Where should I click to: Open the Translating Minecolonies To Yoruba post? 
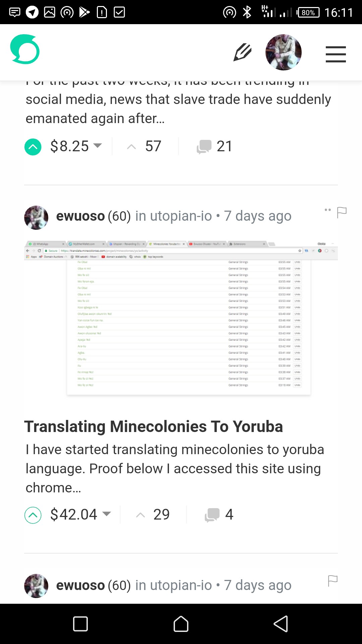click(154, 426)
